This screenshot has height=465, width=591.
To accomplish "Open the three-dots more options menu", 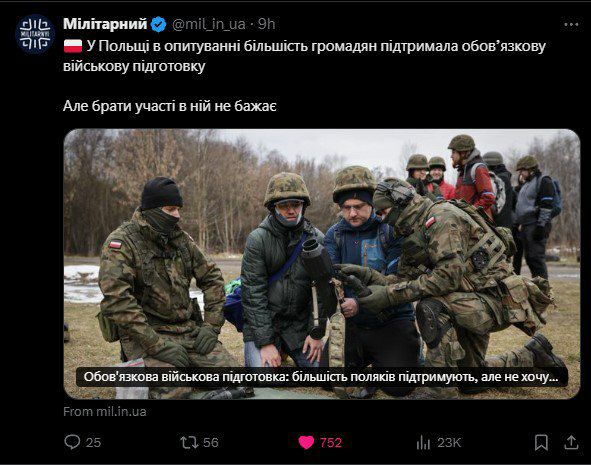I will coord(571,24).
